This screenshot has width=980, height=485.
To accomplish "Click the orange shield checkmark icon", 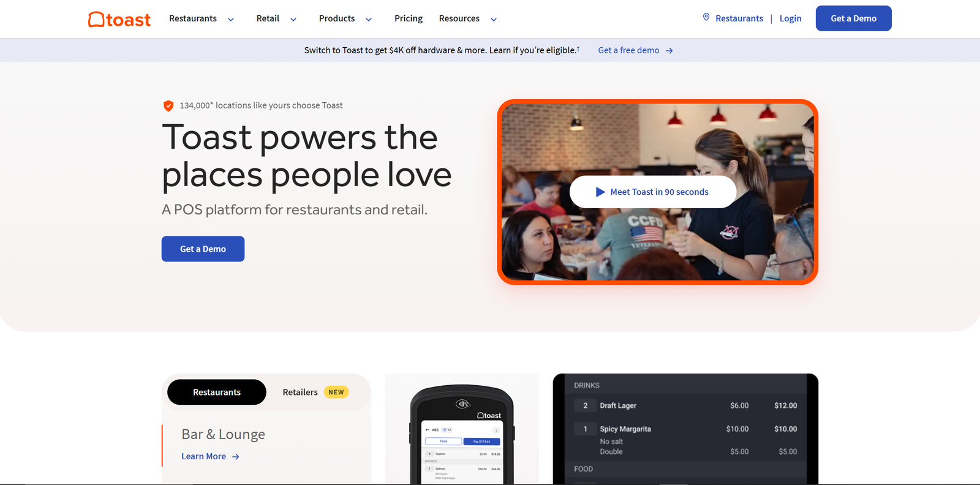I will [x=168, y=106].
